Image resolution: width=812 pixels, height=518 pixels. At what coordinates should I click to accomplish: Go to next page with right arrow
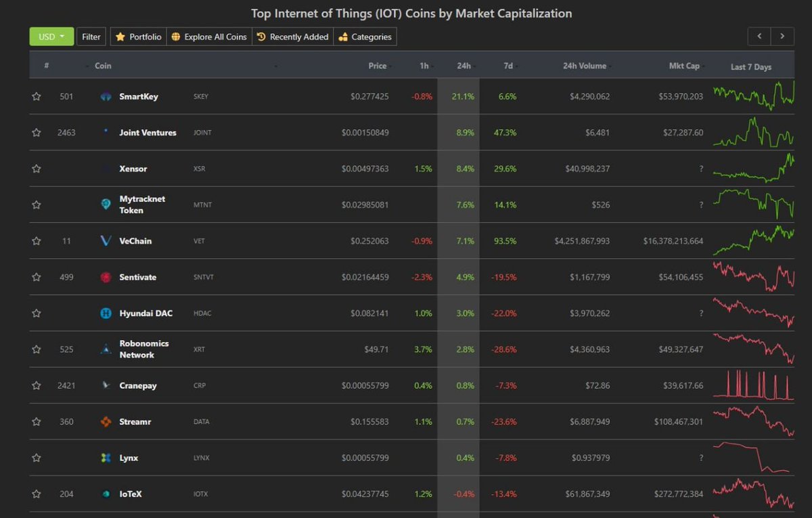(783, 37)
